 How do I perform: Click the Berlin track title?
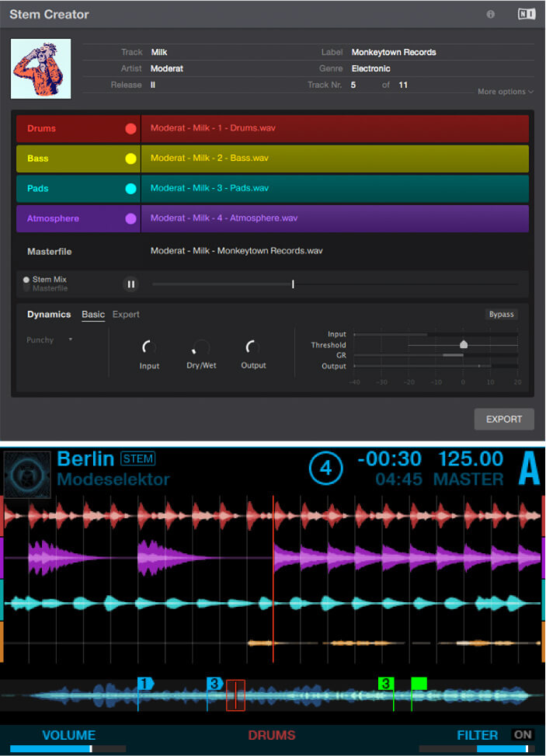coord(85,459)
